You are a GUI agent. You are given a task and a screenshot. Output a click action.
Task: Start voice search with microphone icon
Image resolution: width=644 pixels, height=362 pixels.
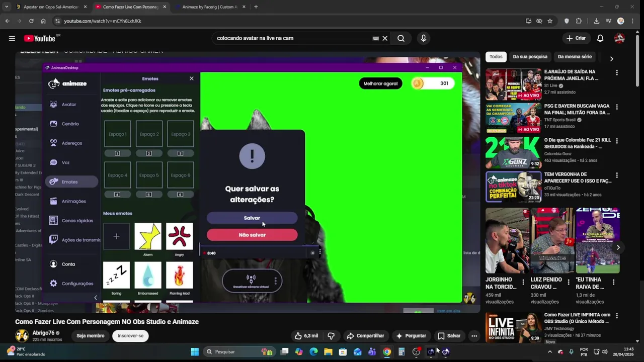pyautogui.click(x=423, y=38)
